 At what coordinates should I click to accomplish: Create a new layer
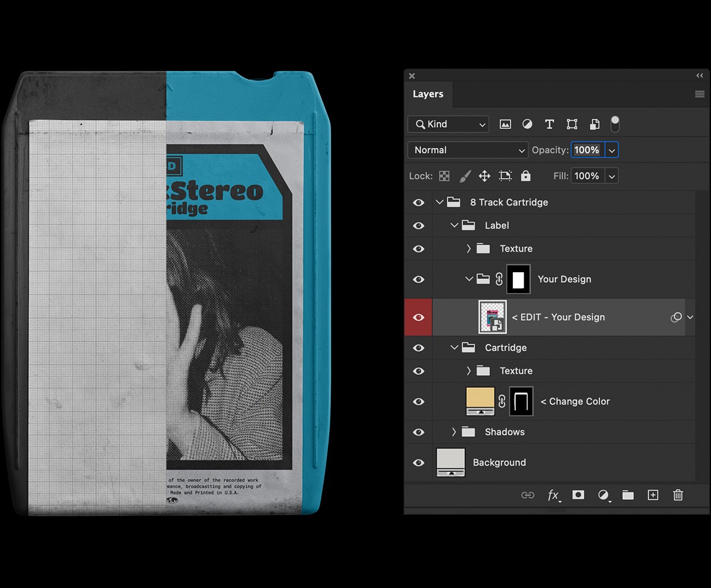click(x=653, y=495)
